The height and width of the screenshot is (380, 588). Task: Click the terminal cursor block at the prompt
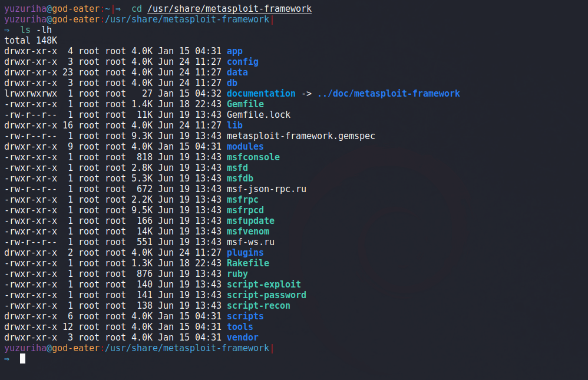(22, 359)
